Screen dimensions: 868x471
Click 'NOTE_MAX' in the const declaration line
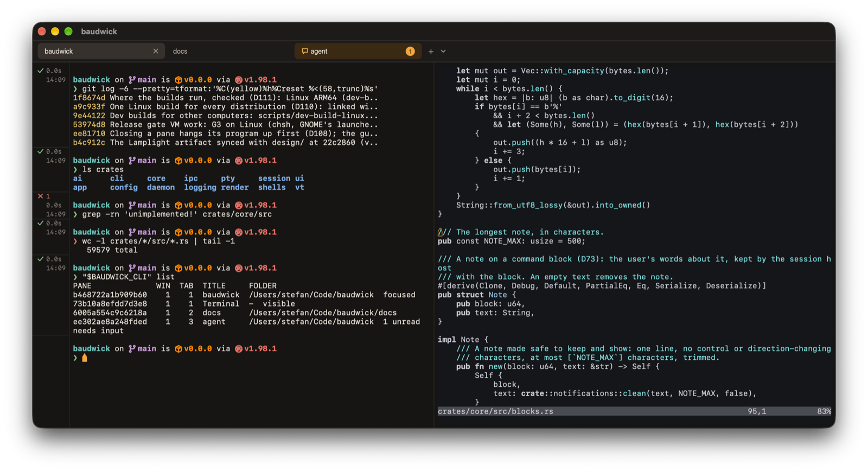point(502,241)
